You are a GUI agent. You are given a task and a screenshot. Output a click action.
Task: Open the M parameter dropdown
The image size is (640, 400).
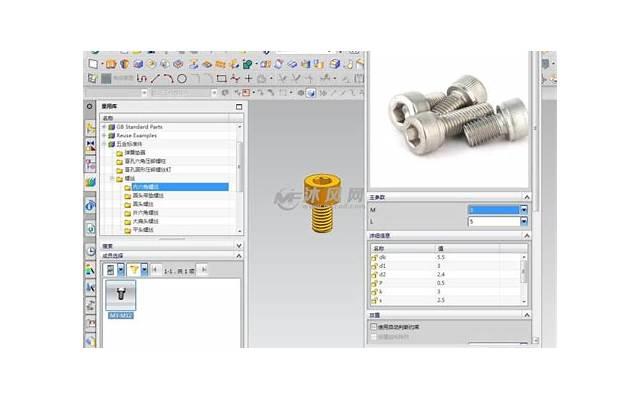[521, 210]
